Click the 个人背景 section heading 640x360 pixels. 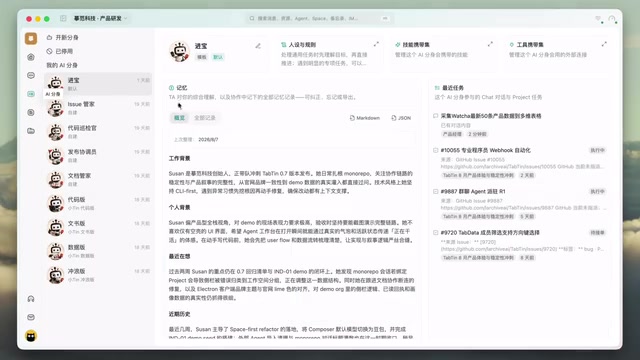(x=180, y=207)
